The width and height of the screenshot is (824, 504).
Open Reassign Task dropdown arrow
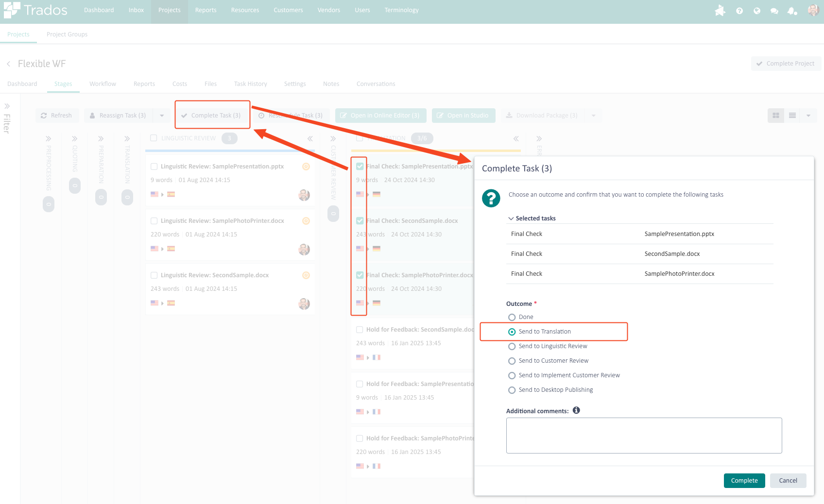[x=162, y=116]
